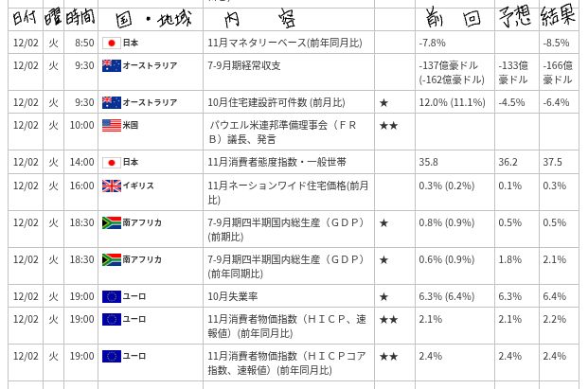588x389 pixels.
Task: Click the UK flag next to イギリス
Action: [x=111, y=186]
